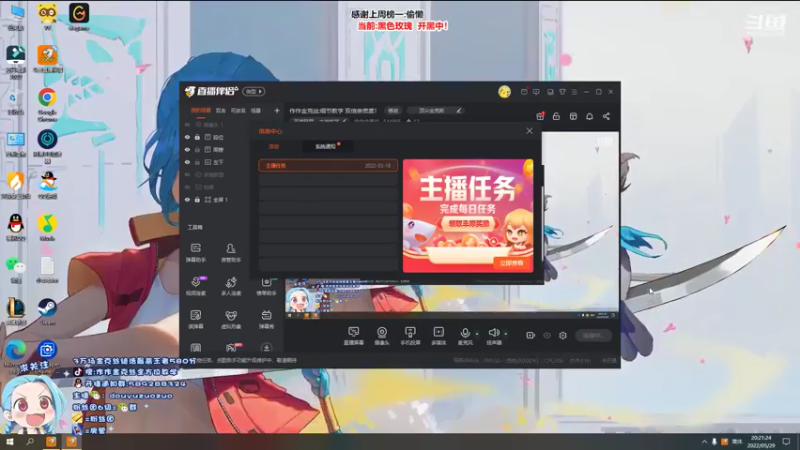Open the gift box icon with red badge
Screen dimensions: 800x450
click(540, 116)
